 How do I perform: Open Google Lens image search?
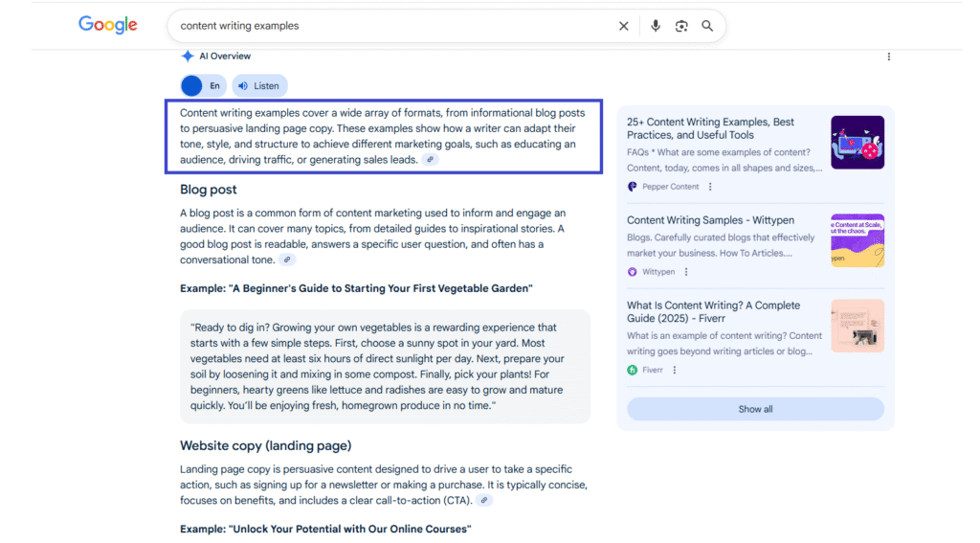(x=681, y=27)
